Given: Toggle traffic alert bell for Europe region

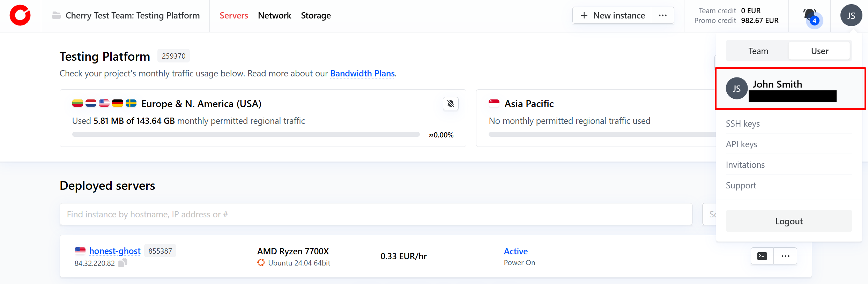Looking at the screenshot, I should 451,104.
